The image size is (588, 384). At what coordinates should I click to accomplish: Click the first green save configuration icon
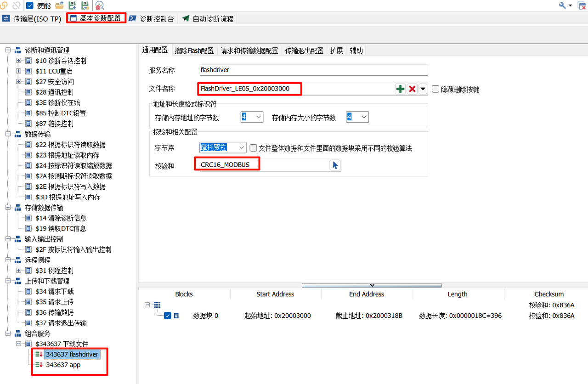click(x=72, y=6)
